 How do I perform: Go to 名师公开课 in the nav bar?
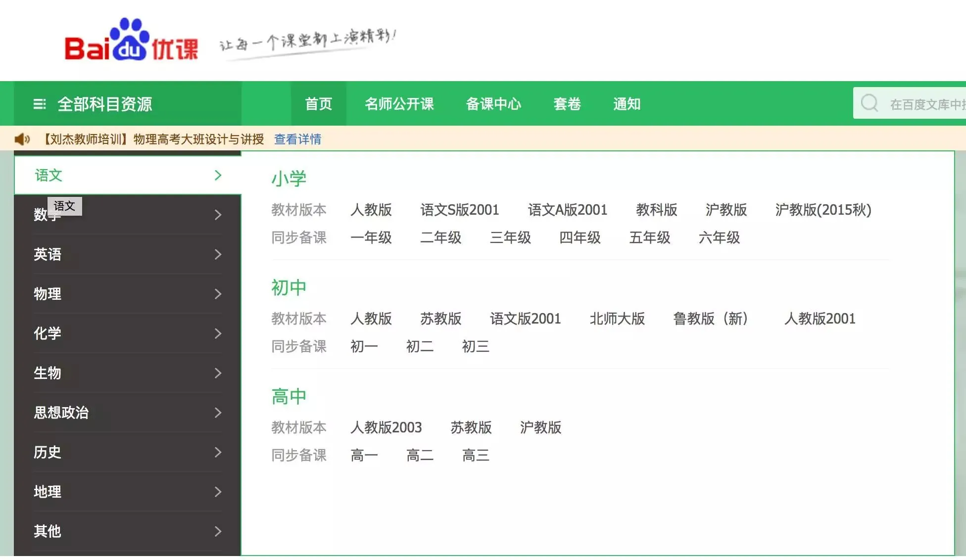pyautogui.click(x=399, y=104)
